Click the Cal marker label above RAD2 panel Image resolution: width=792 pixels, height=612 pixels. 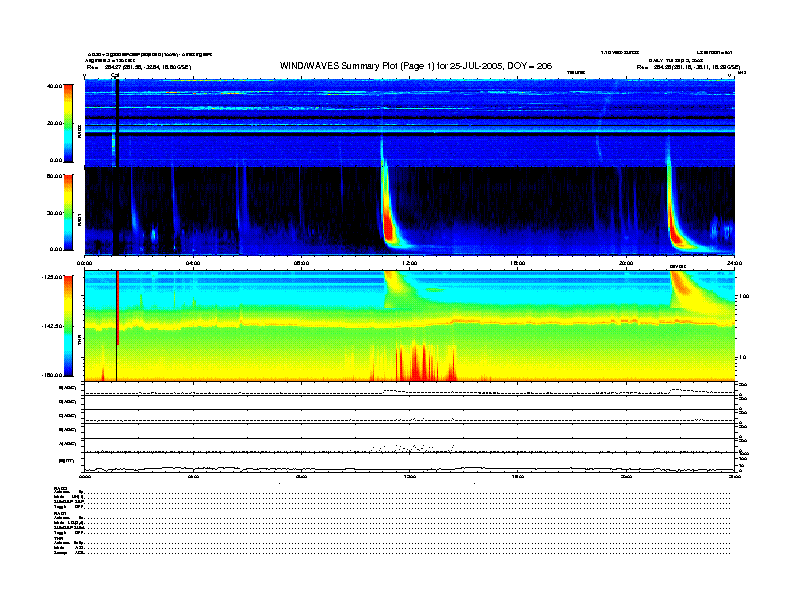tap(115, 76)
